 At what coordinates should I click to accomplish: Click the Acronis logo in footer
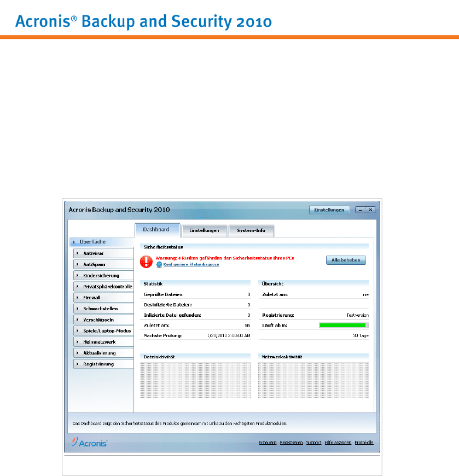pos(90,442)
